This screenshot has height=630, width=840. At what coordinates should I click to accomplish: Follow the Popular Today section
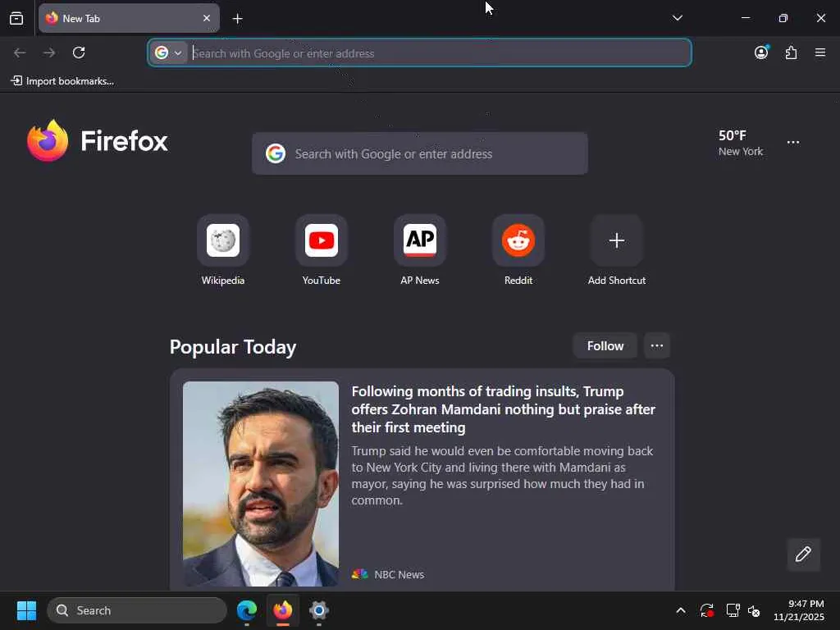click(x=605, y=346)
